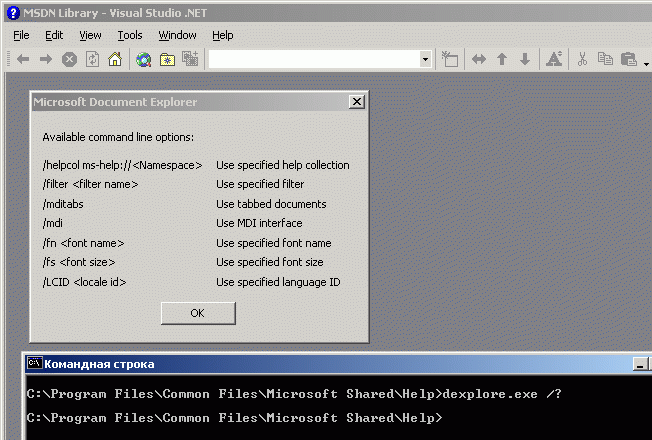Go to previous topic with up arrow

(x=502, y=59)
